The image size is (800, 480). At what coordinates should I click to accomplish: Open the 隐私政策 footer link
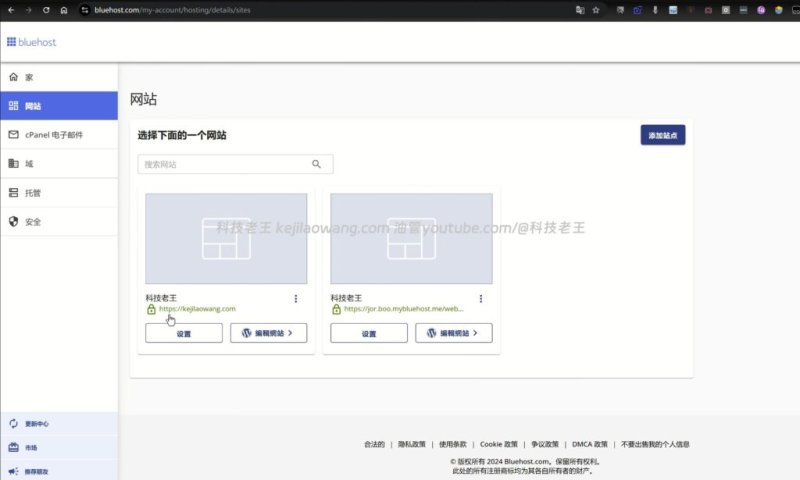412,444
